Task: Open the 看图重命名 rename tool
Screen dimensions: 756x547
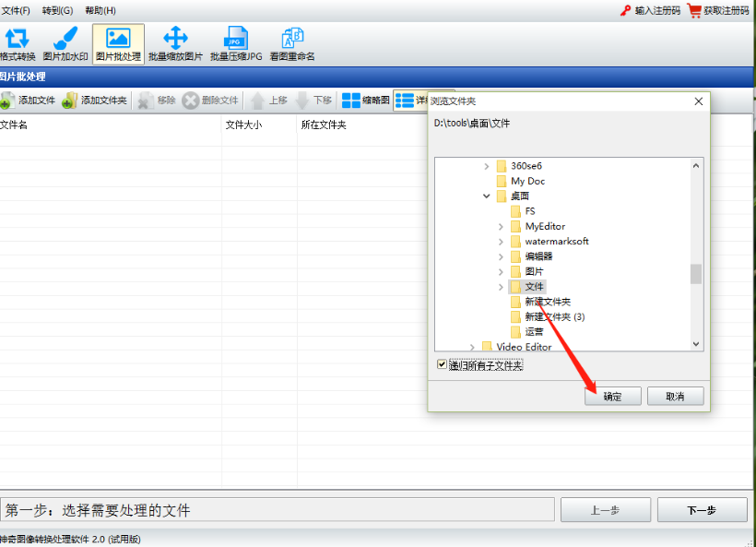Action: coord(292,44)
